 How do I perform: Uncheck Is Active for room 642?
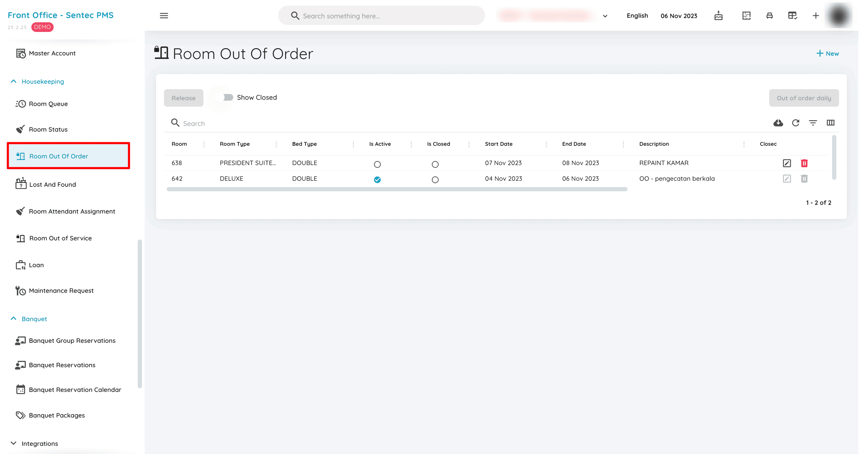click(377, 180)
